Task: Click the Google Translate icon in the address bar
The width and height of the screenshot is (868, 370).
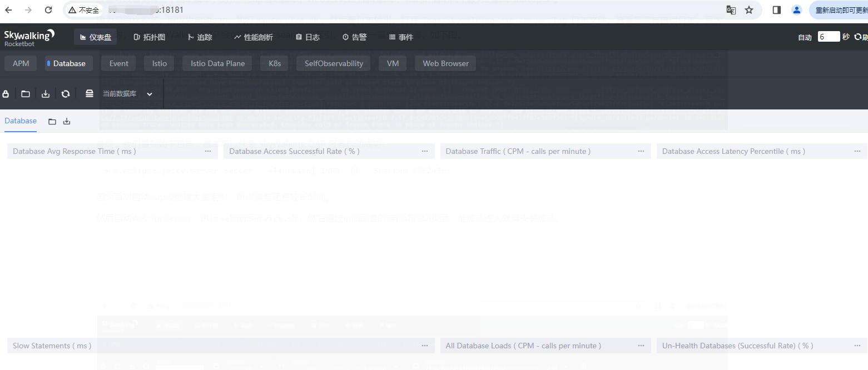Action: pos(731,10)
